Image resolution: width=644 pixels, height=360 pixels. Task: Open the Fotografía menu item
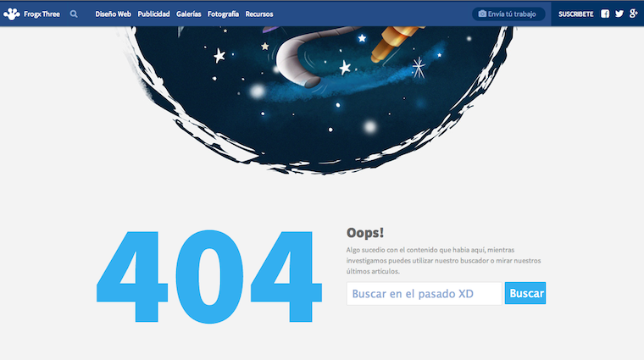pyautogui.click(x=223, y=14)
